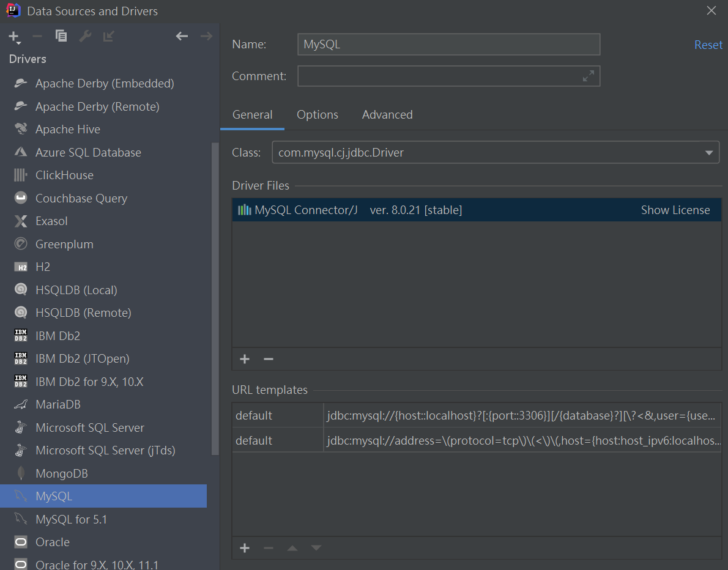Click the Exasol X icon

pos(20,221)
